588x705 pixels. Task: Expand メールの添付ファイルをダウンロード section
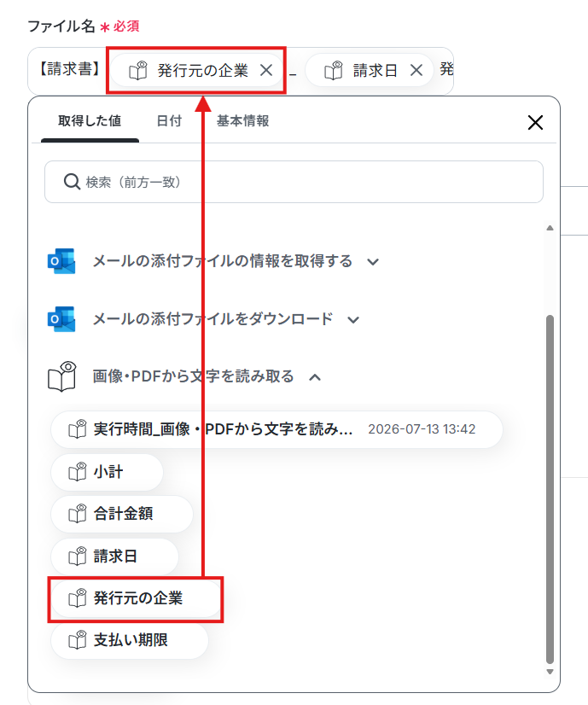(353, 320)
